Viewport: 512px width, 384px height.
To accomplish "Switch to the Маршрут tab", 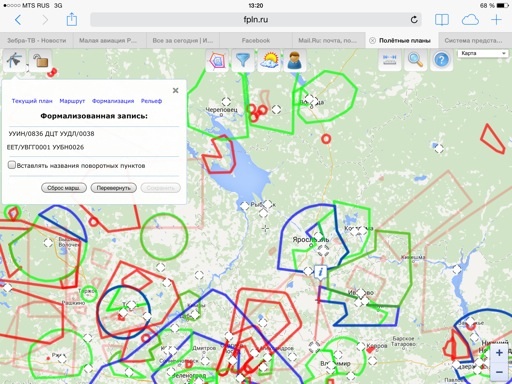I will (72, 101).
